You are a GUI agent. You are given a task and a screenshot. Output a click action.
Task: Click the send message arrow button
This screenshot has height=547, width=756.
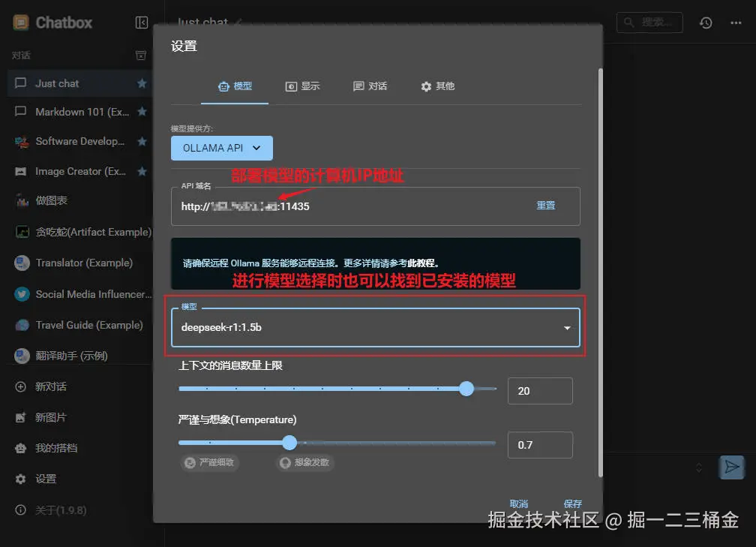click(x=731, y=467)
